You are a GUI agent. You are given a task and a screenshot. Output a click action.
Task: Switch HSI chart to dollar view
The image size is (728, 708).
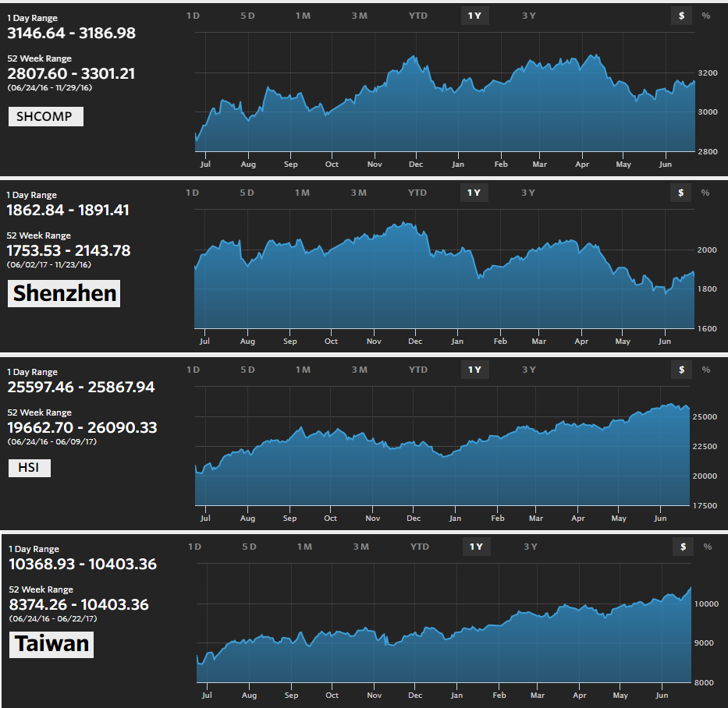[681, 370]
